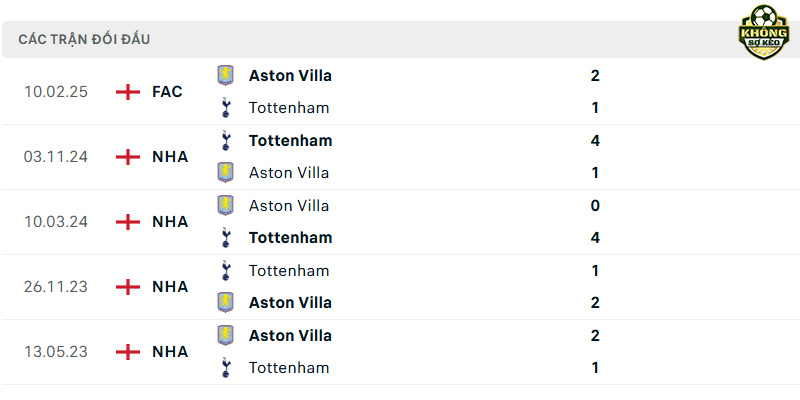The height and width of the screenshot is (400, 800).
Task: Click England flag next to FAC label
Action: [x=128, y=92]
